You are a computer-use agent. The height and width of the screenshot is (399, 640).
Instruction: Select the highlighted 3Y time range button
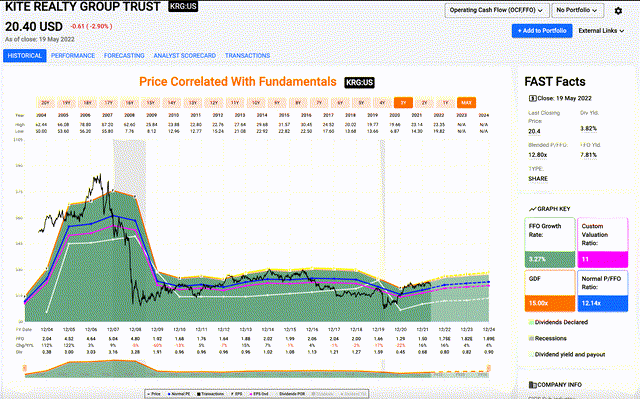point(403,103)
